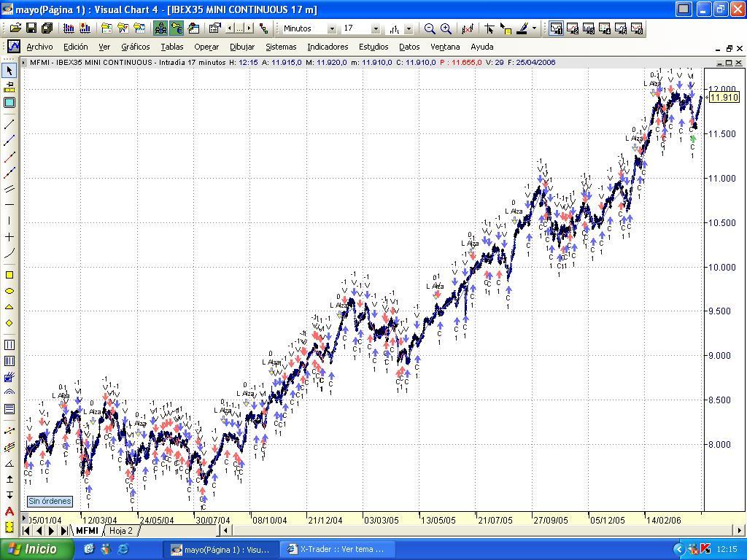This screenshot has width=747, height=560.
Task: Click the save floppy disk icon
Action: pos(31,28)
